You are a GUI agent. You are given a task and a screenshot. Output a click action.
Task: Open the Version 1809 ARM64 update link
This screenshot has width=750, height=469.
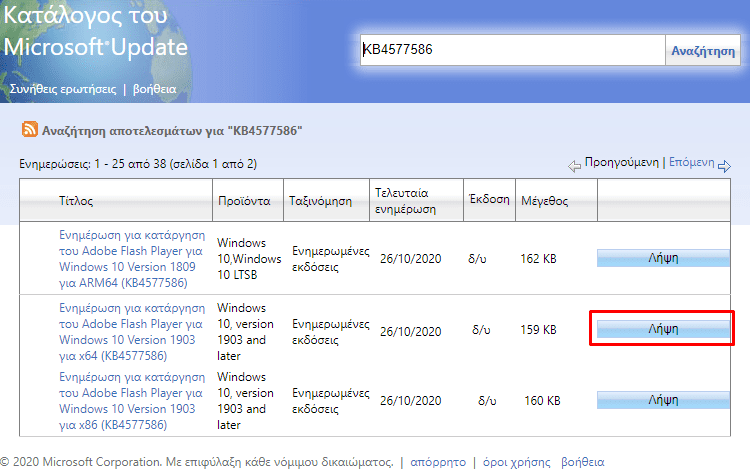coord(132,259)
